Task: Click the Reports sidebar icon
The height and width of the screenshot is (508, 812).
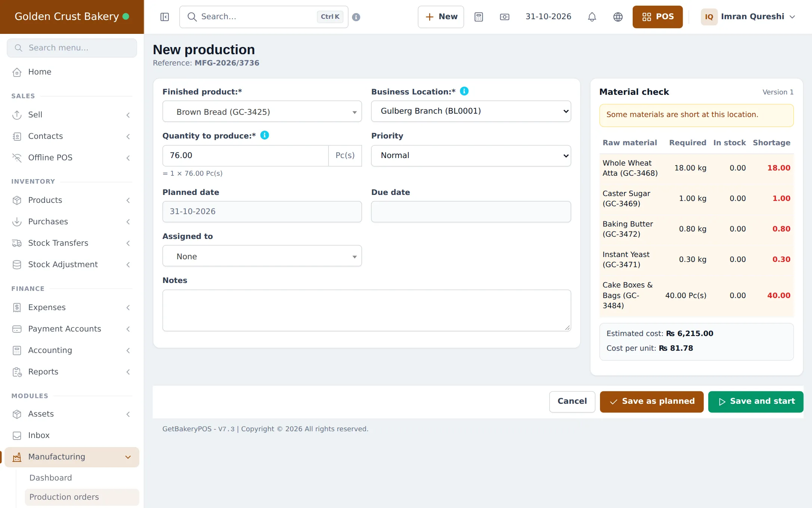Action: click(17, 372)
